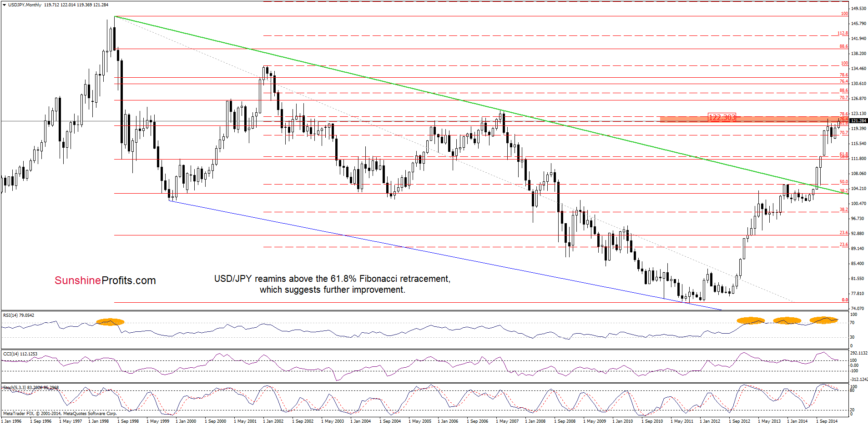Click the 123.130 price axis label

pyautogui.click(x=858, y=114)
